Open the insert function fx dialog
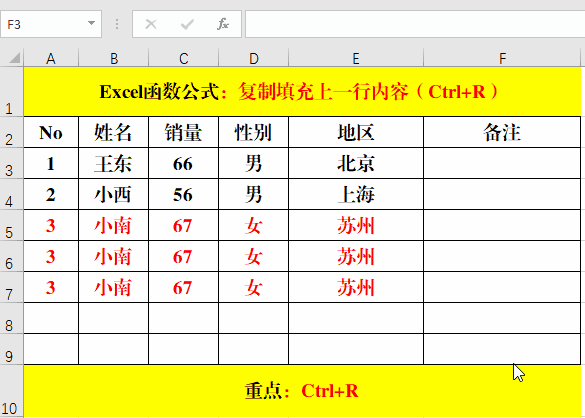This screenshot has height=418, width=585. 223,24
